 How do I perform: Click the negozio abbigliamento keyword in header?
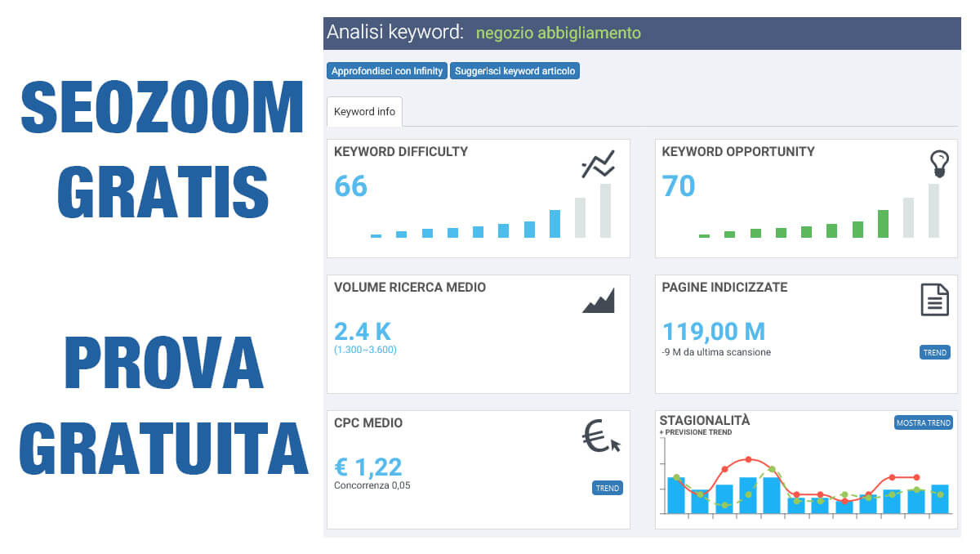point(558,34)
